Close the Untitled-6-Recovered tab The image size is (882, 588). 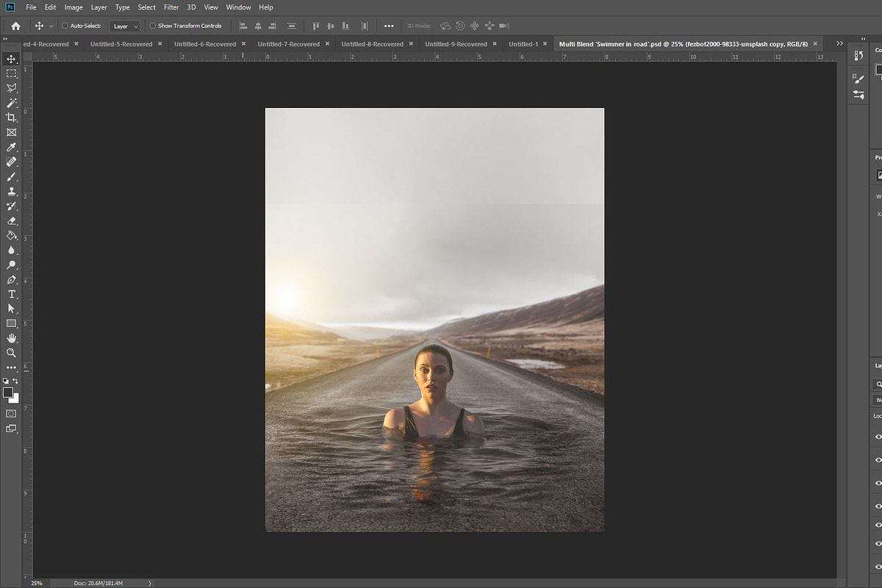point(244,43)
